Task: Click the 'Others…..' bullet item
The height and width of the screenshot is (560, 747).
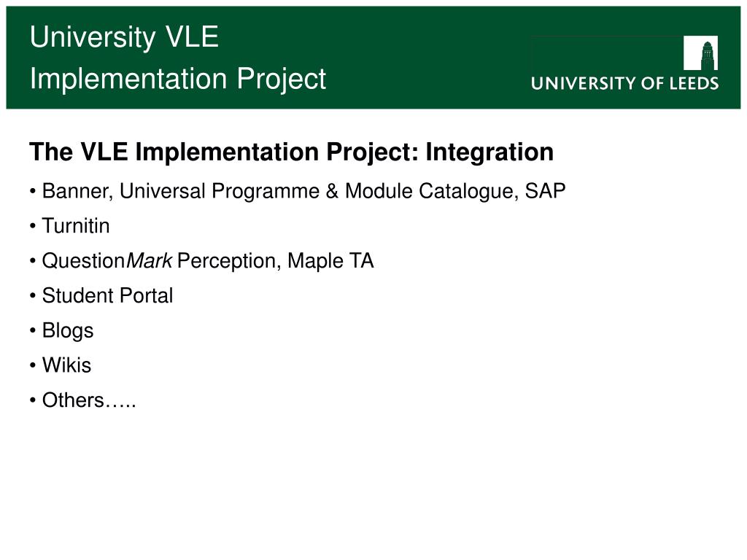Action: tap(89, 400)
